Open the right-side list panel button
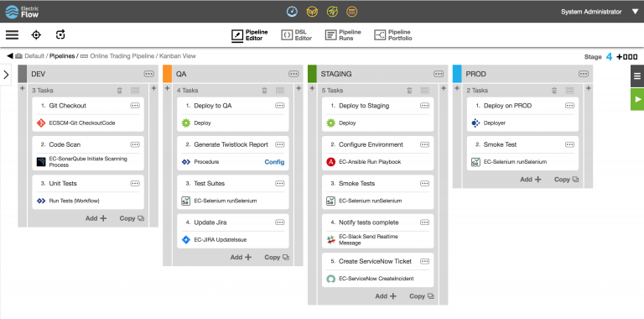Screen dimensions: 644x319 637,76
